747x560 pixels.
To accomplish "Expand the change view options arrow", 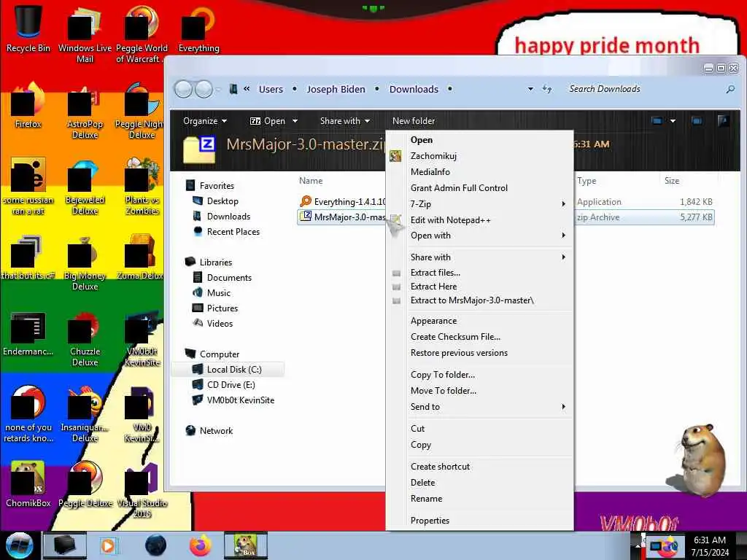I will point(673,121).
